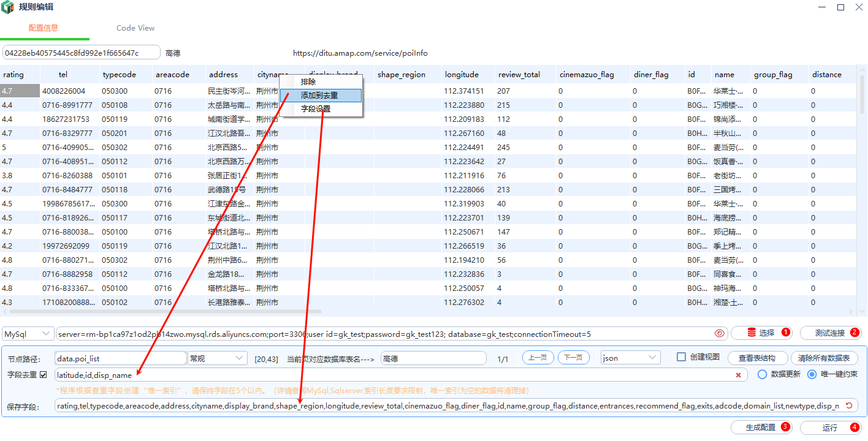Select the 数据更新 radio button
Image resolution: width=868 pixels, height=441 pixels.
(763, 374)
